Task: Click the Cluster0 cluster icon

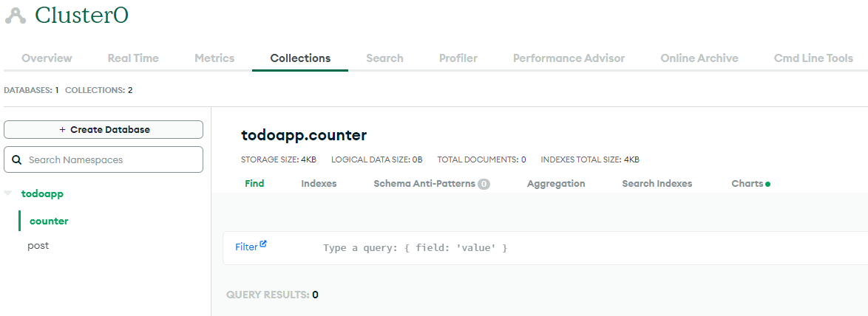Action: click(15, 16)
